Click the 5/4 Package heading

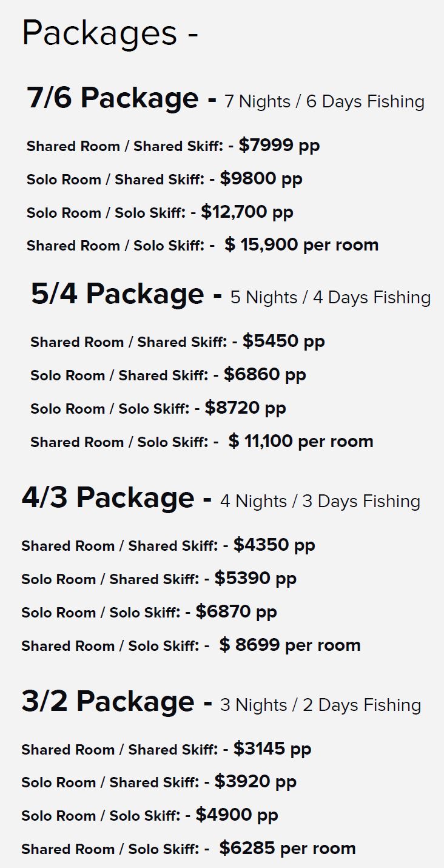(x=117, y=294)
